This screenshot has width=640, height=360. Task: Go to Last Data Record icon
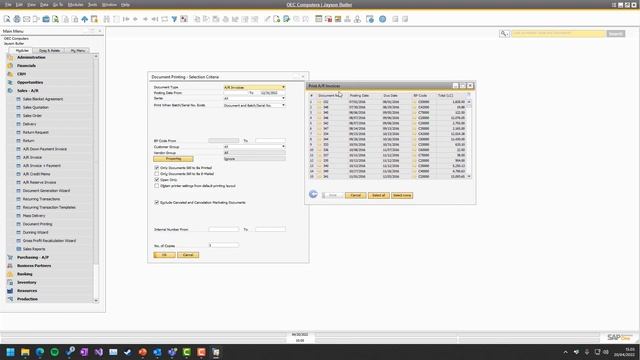coord(155,19)
